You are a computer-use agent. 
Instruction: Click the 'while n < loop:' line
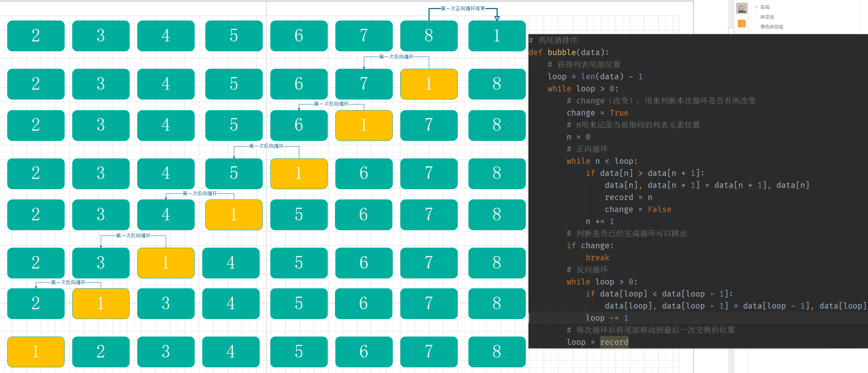pos(602,161)
